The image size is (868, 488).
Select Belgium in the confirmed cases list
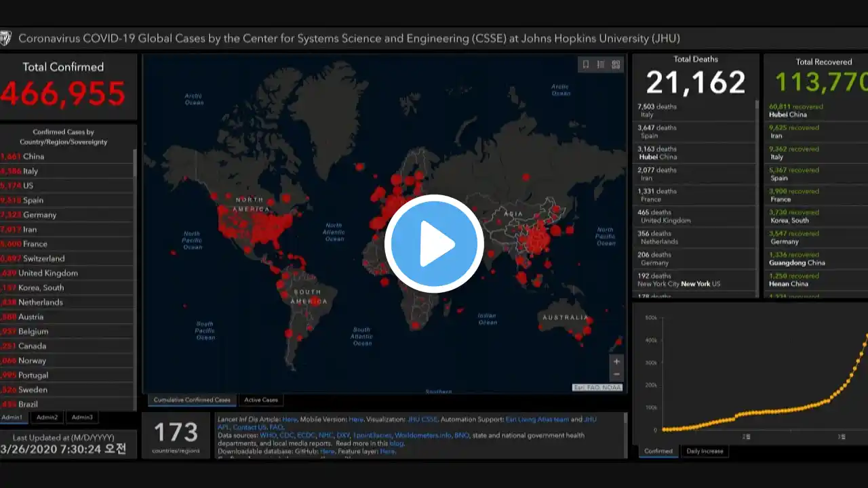[x=68, y=331]
